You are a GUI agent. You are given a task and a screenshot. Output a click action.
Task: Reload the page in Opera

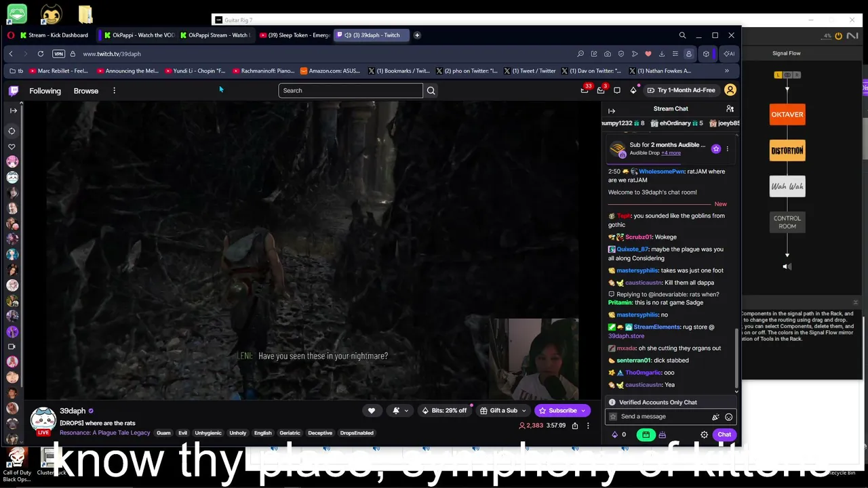[x=41, y=54]
